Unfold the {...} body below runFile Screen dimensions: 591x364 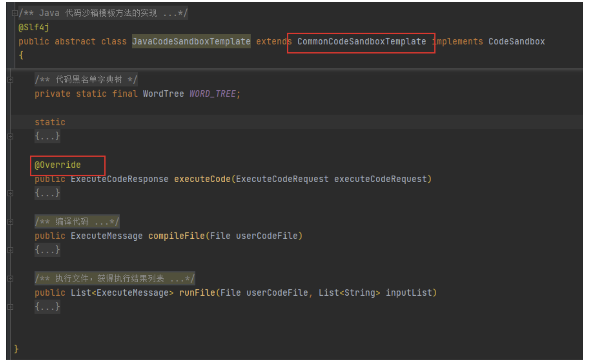47,307
